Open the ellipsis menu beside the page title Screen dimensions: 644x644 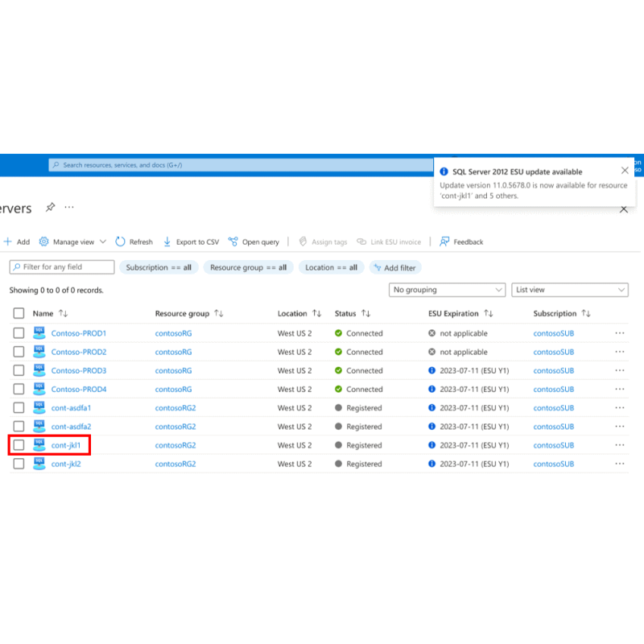pos(69,207)
